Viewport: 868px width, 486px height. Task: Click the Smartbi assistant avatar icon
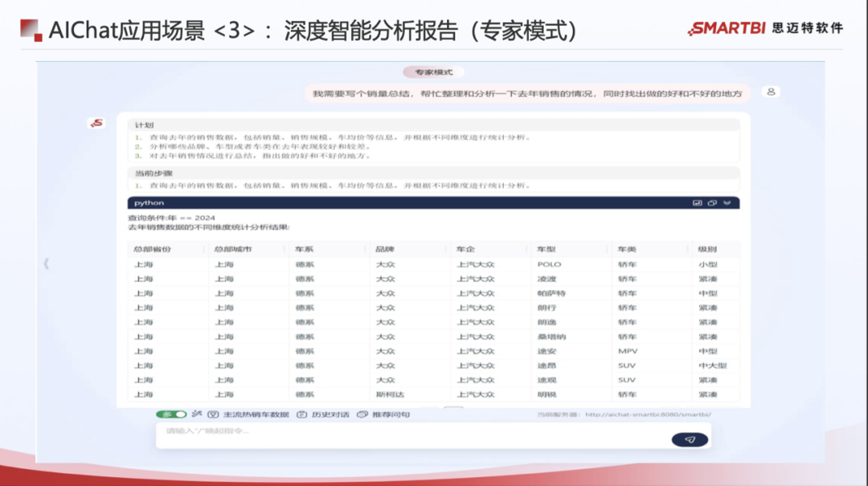point(97,123)
